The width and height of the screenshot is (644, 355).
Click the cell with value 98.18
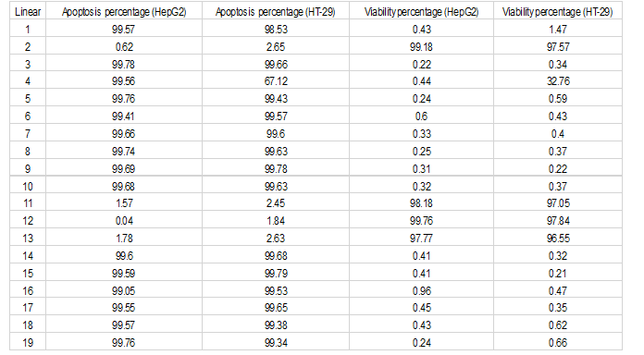(421, 202)
